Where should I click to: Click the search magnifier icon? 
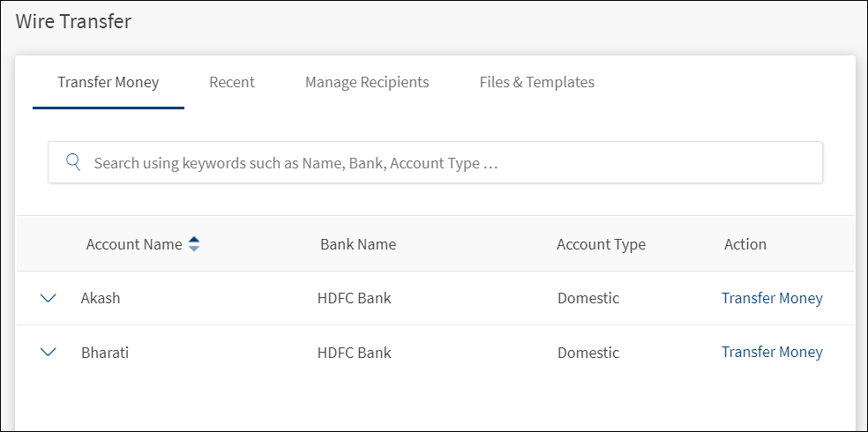coord(74,162)
